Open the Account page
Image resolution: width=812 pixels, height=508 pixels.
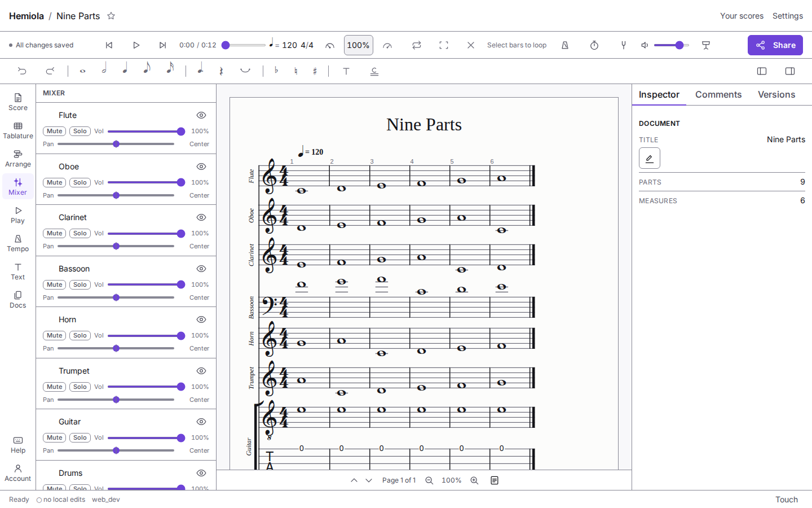18,473
